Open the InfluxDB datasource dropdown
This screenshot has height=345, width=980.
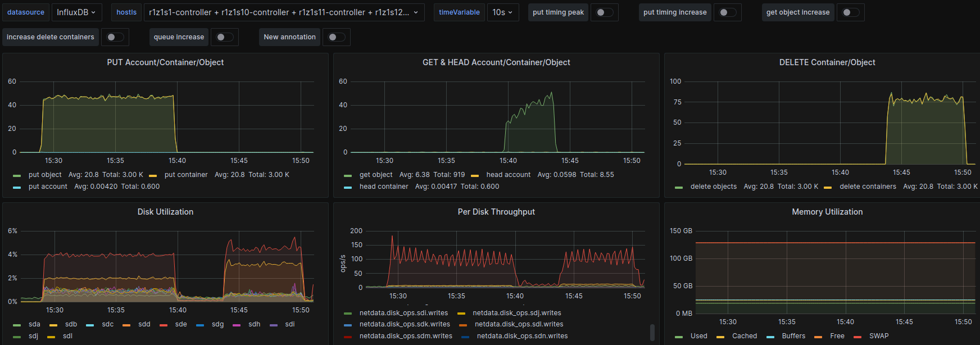(76, 12)
